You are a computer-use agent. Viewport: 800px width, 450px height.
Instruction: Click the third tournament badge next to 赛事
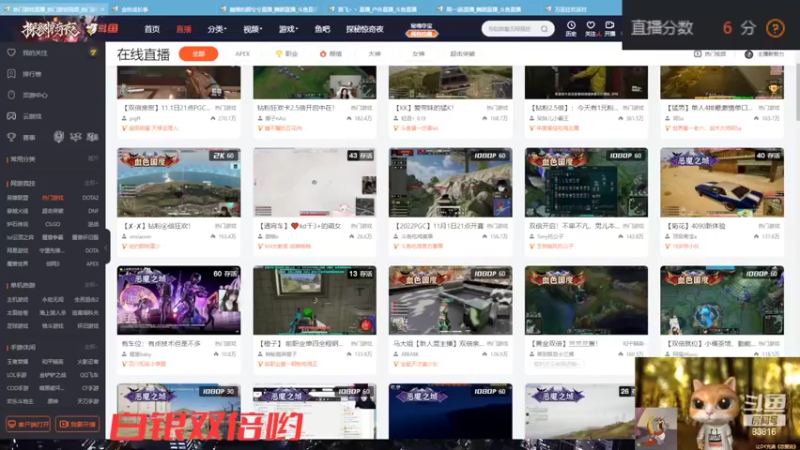[92, 137]
